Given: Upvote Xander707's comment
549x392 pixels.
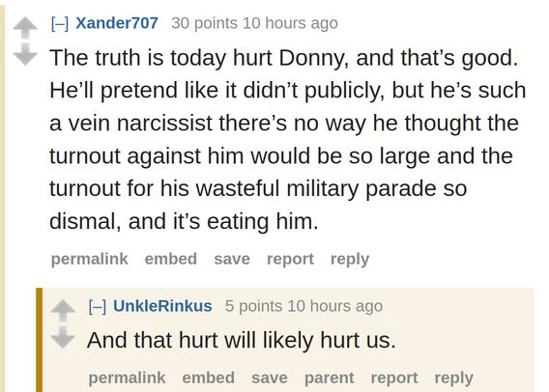Looking at the screenshot, I should click(25, 27).
